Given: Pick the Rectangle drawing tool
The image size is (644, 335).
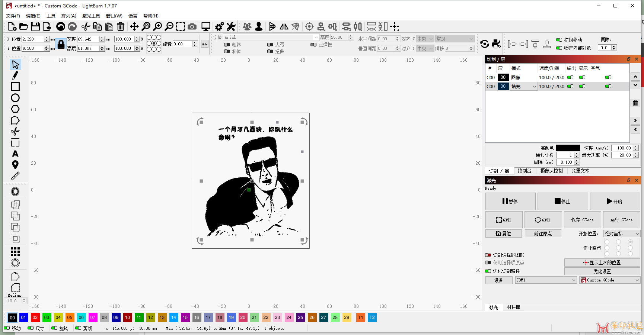Looking at the screenshot, I should click(15, 87).
